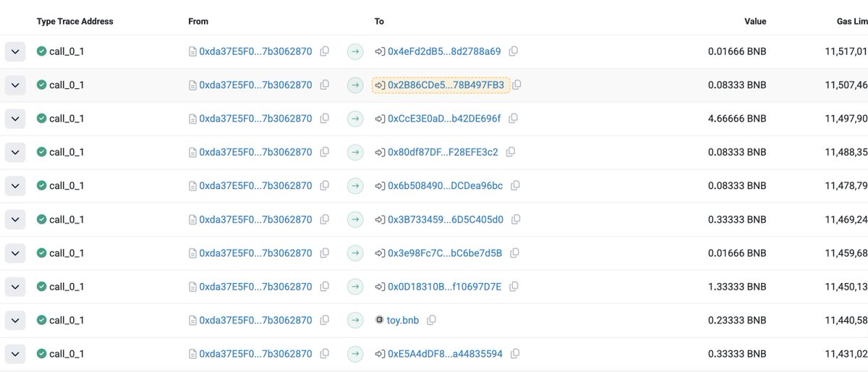This screenshot has height=372, width=868.
Task: Open recipient address 0x0D18310B...f10697D7E
Action: click(444, 287)
